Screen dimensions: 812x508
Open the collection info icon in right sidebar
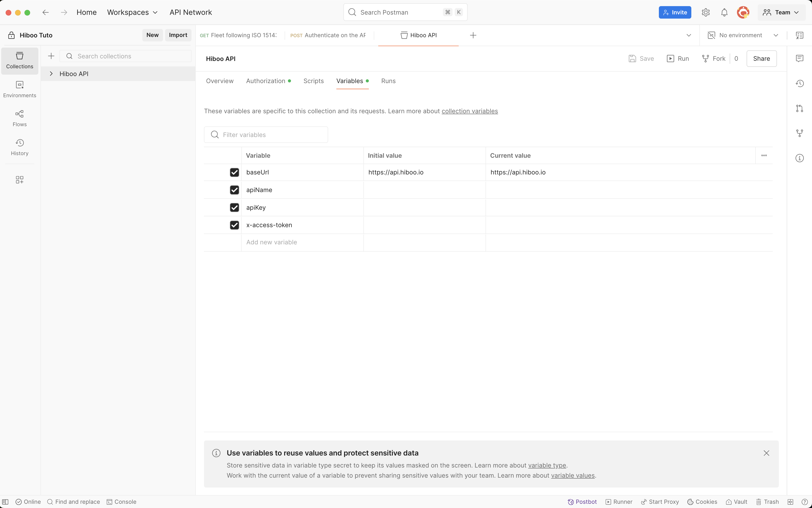pyautogui.click(x=800, y=158)
